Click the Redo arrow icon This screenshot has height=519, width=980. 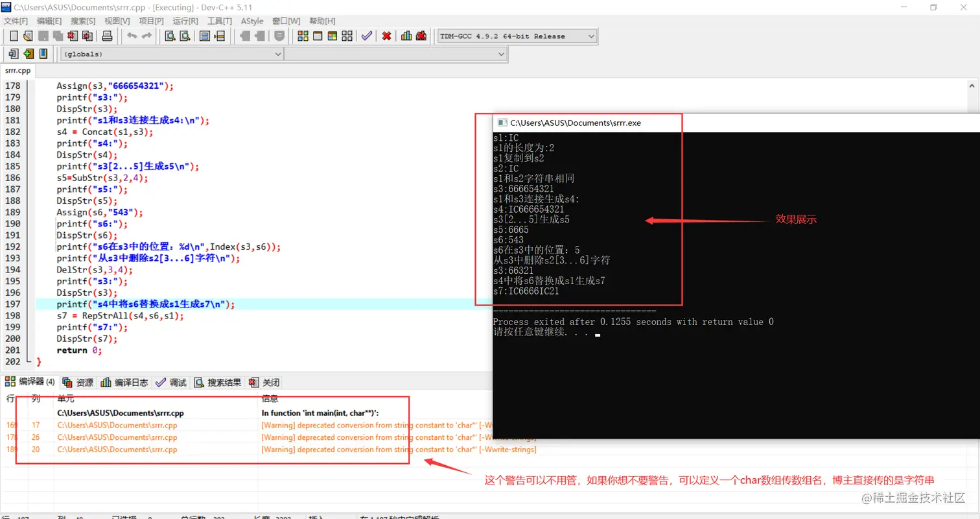pos(146,36)
